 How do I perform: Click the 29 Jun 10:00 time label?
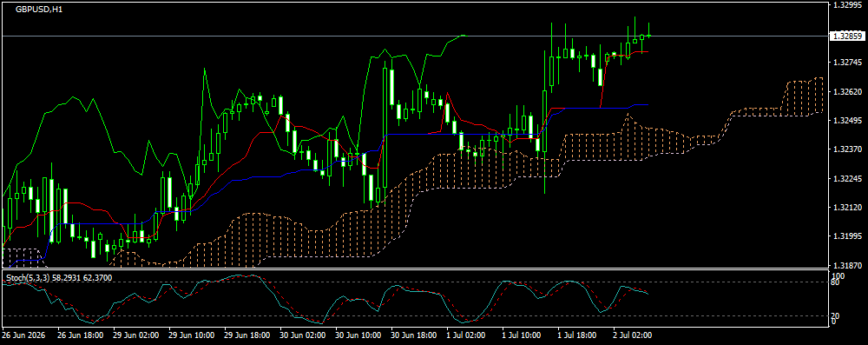click(x=192, y=335)
